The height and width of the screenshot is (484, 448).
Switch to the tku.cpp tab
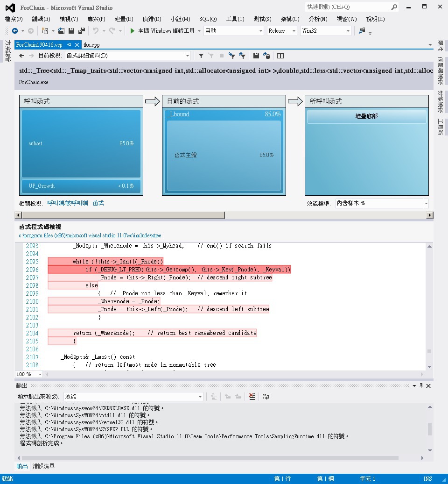(x=91, y=45)
